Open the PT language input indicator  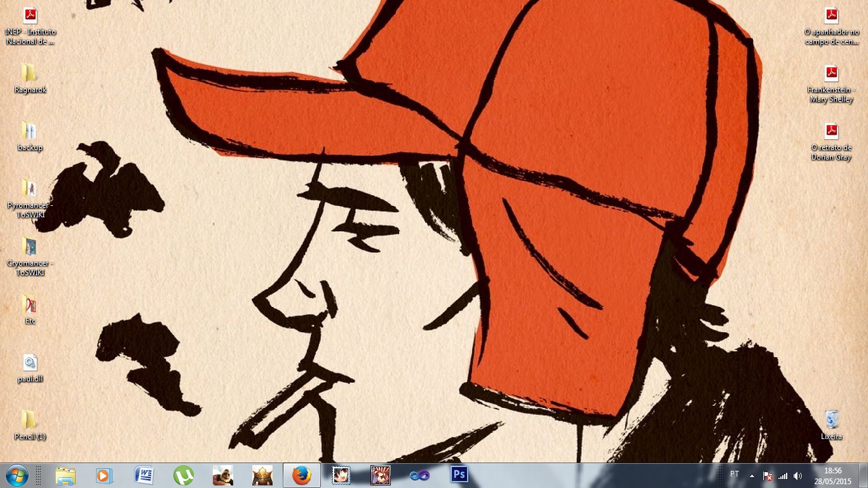(x=735, y=474)
